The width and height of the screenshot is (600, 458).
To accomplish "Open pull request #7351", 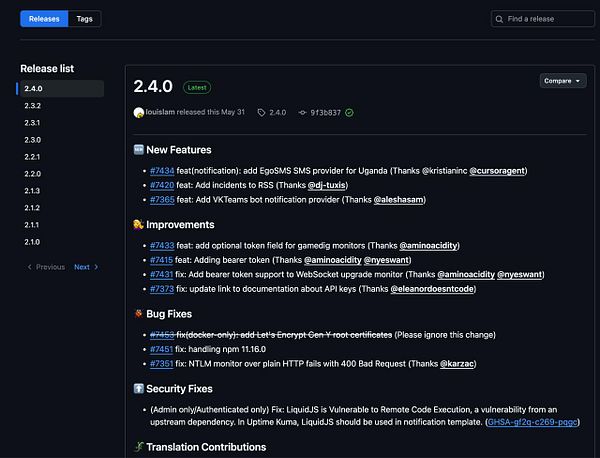I will coord(161,364).
